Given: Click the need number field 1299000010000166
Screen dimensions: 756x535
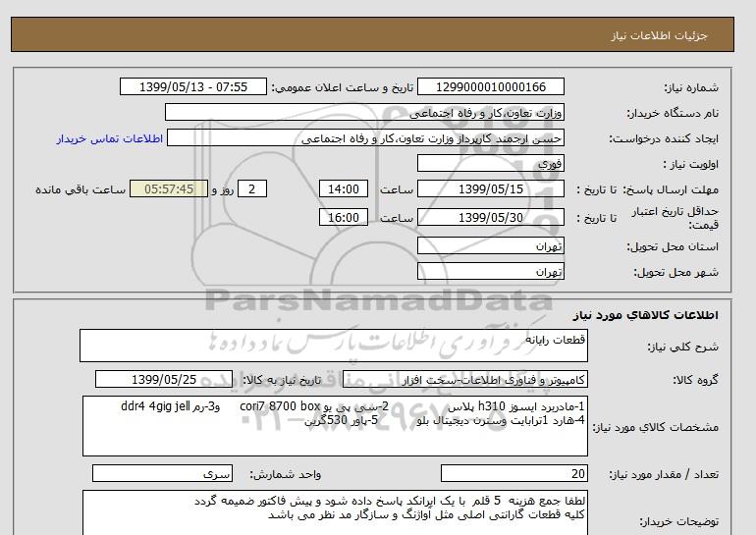Looking at the screenshot, I should 490,87.
